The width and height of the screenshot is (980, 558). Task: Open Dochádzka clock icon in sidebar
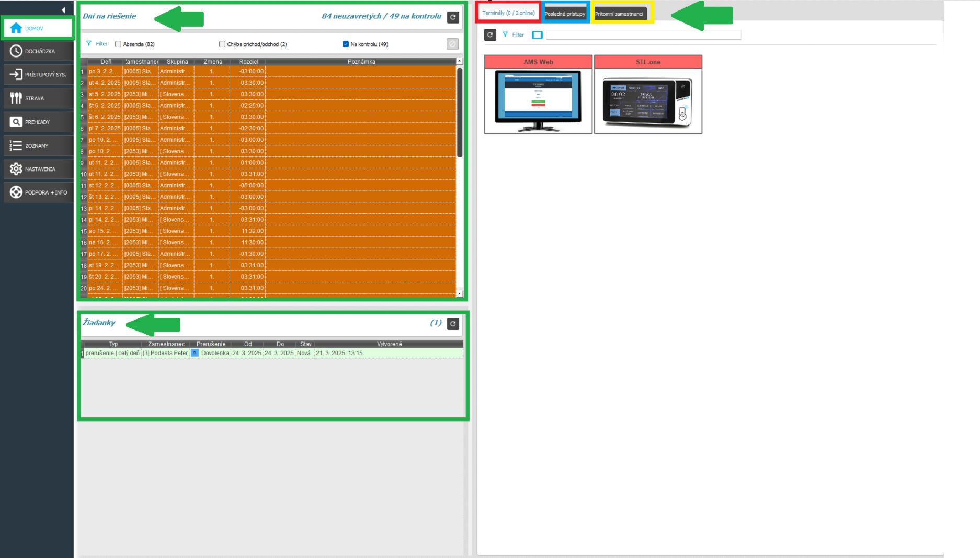click(x=16, y=51)
